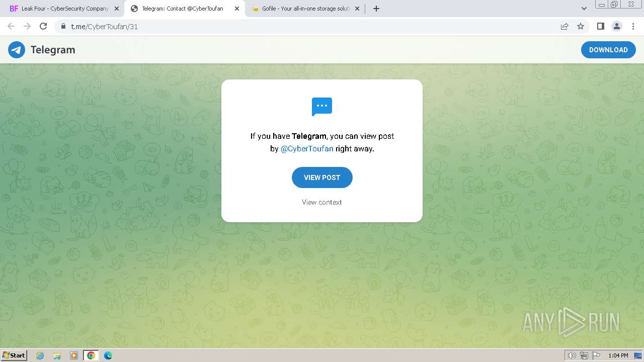Viewport: 644px width, 362px height.
Task: Open the browser side panel icon
Action: point(601,26)
